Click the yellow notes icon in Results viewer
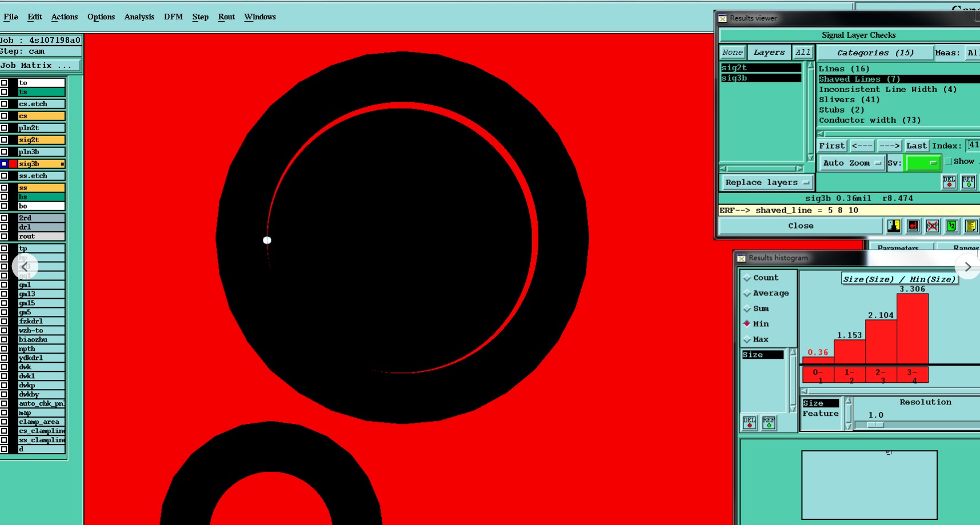980x525 pixels. 971,226
